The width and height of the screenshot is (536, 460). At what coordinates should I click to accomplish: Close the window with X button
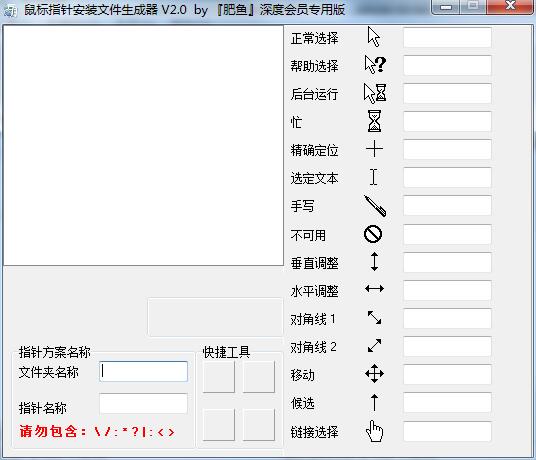point(510,6)
